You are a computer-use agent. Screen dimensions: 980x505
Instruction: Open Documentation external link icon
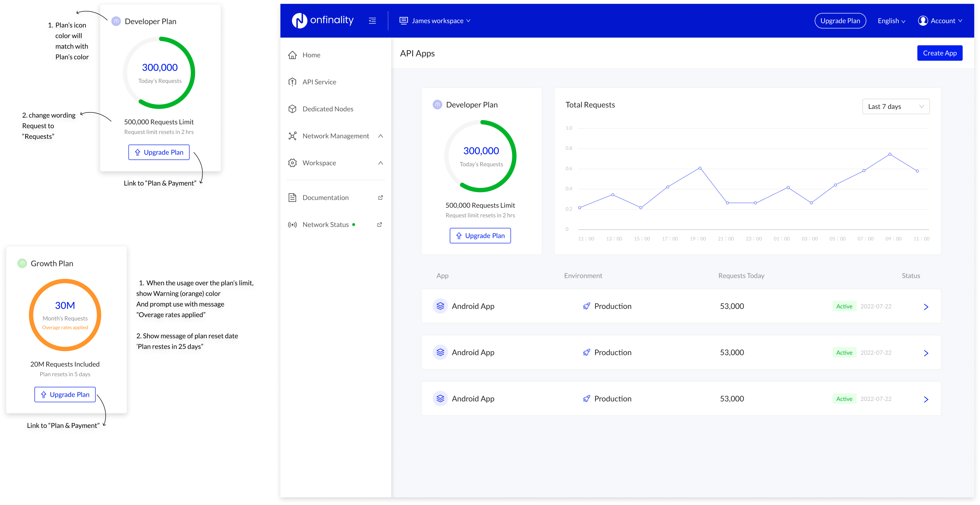(380, 198)
